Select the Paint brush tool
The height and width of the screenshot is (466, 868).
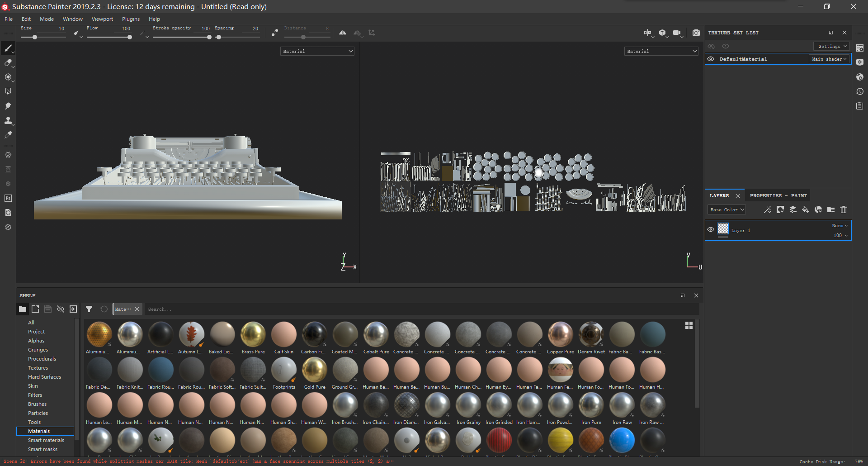click(x=8, y=48)
